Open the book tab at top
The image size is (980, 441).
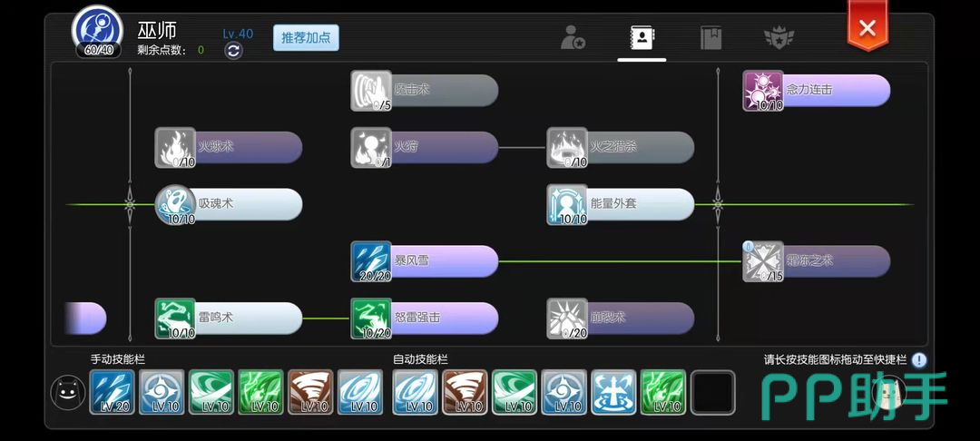710,38
